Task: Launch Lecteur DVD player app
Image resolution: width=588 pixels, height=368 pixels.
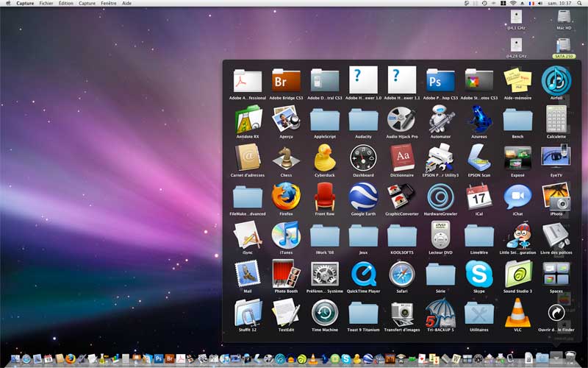Action: click(440, 235)
